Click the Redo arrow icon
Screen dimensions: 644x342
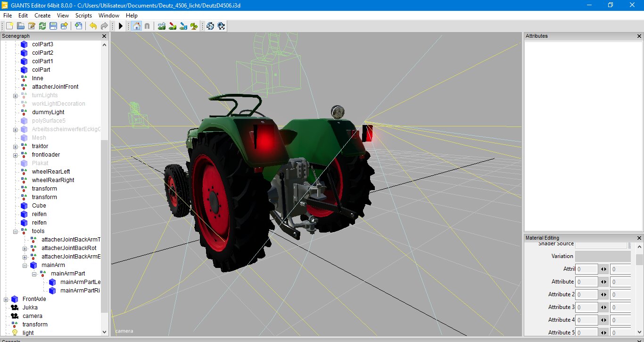(x=104, y=26)
